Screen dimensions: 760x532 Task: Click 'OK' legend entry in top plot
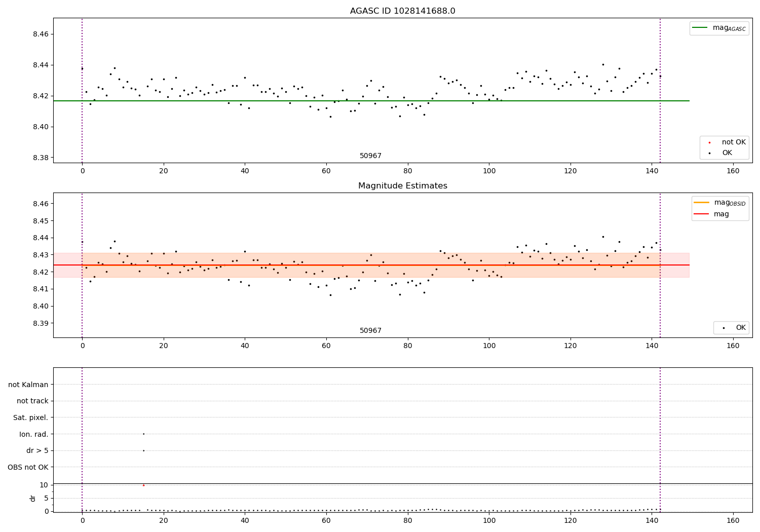[x=720, y=153]
